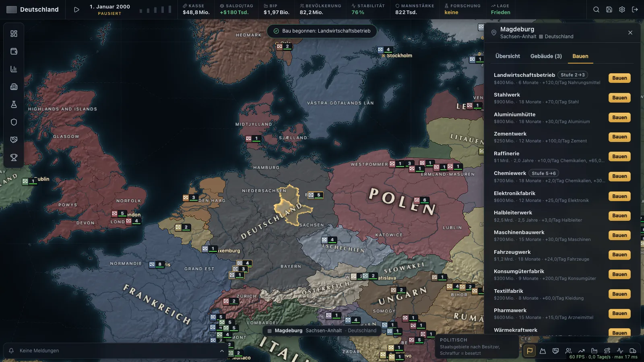Start the game with the play button
The image size is (644, 362).
pyautogui.click(x=76, y=10)
